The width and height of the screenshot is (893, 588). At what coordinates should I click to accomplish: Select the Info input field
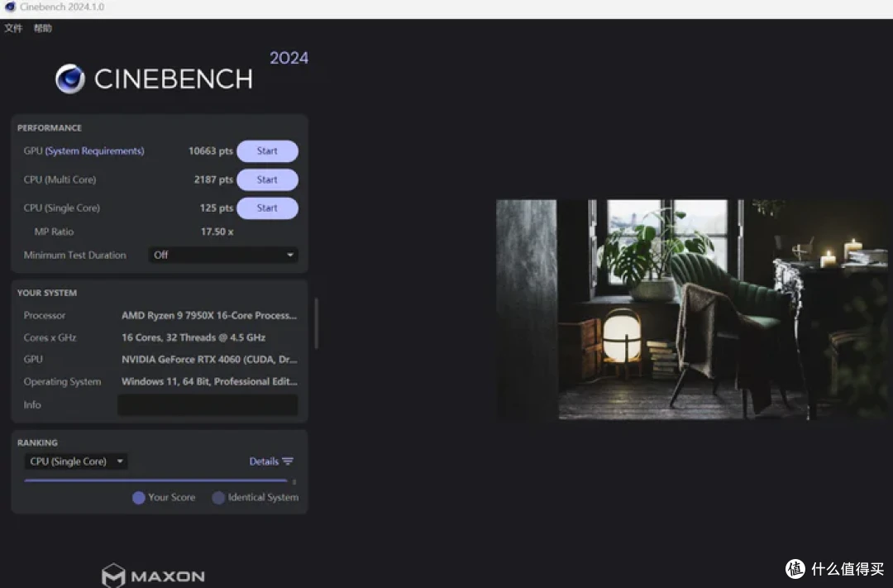coord(208,404)
